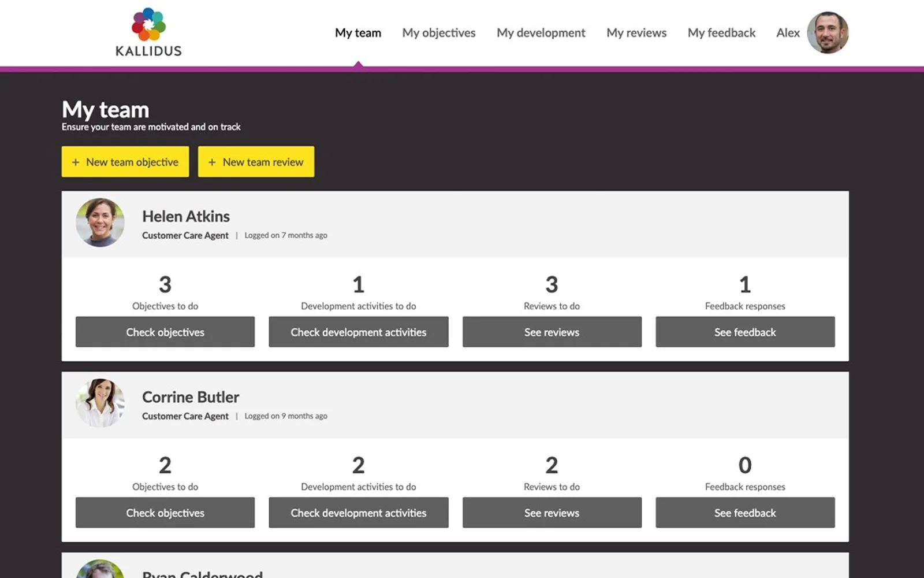
Task: See feedback for Helen Atkins
Action: click(x=745, y=332)
